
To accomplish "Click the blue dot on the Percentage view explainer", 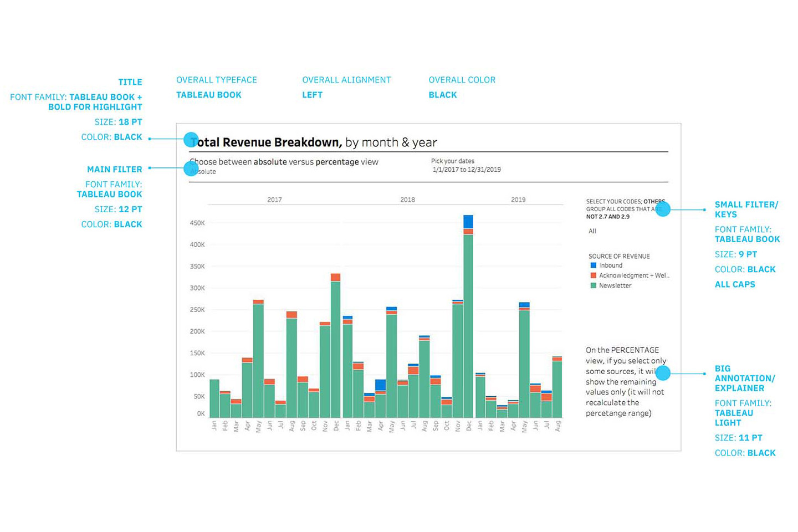I will (x=663, y=373).
